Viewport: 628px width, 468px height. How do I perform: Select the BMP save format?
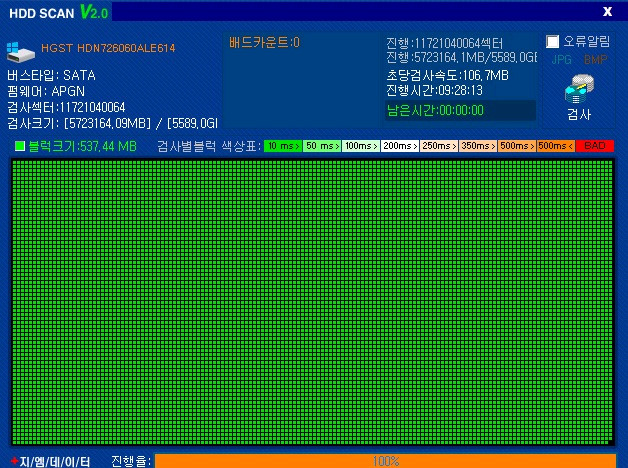pyautogui.click(x=596, y=60)
